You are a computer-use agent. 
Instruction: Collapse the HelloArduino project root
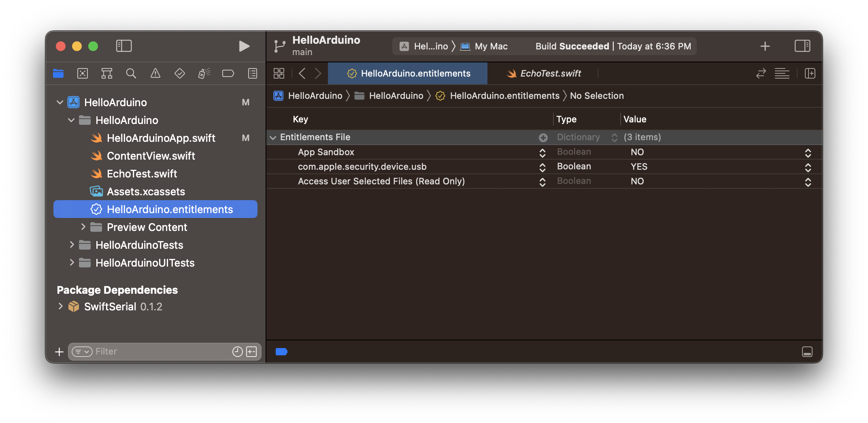point(60,102)
